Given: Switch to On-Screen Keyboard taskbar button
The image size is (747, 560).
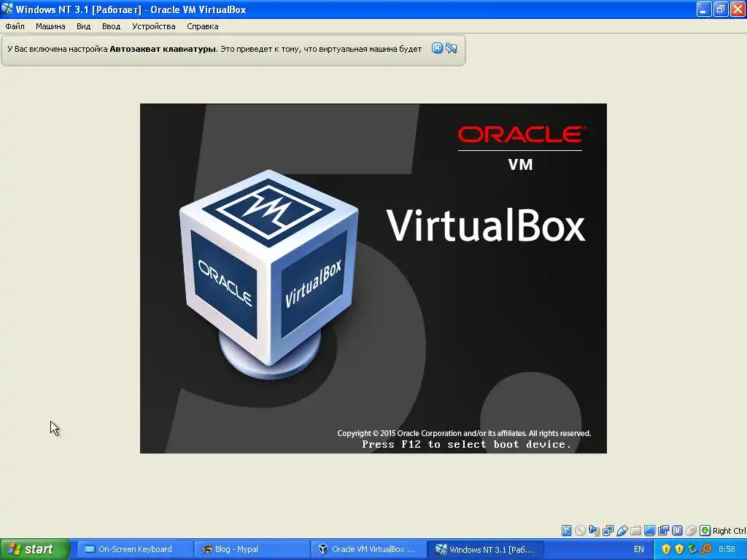Looking at the screenshot, I should (x=135, y=550).
